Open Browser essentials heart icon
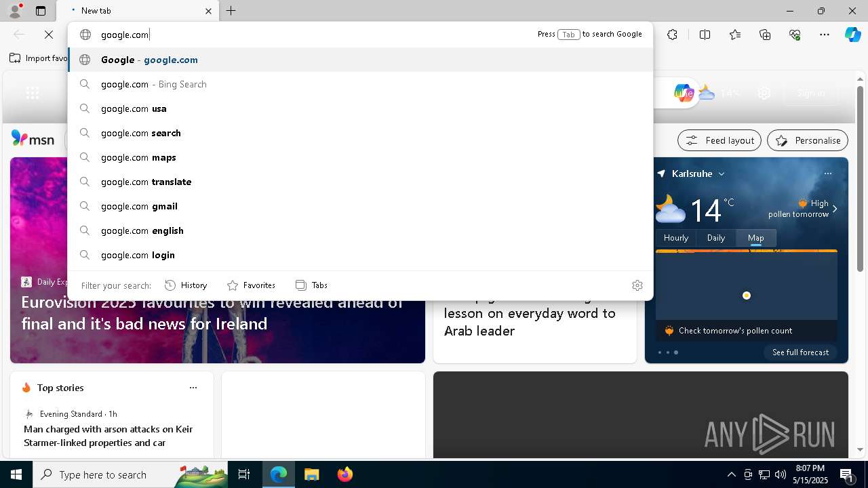The height and width of the screenshot is (488, 868). pyautogui.click(x=795, y=35)
